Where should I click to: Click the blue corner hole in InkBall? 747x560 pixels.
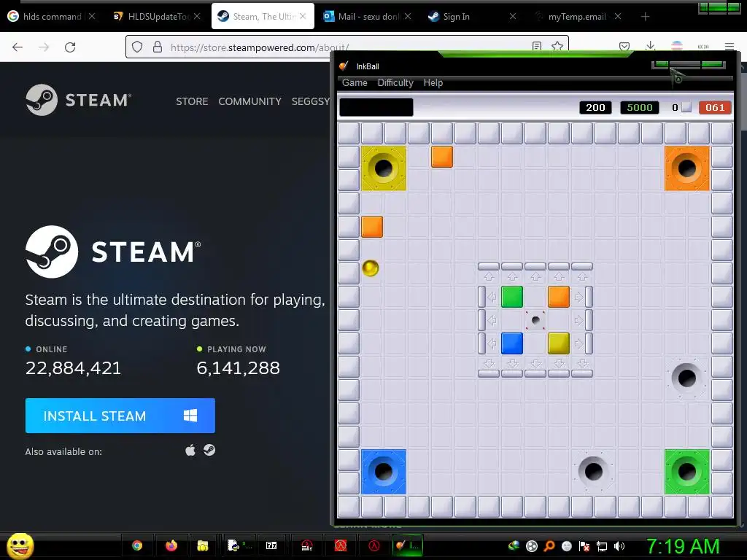(x=384, y=472)
